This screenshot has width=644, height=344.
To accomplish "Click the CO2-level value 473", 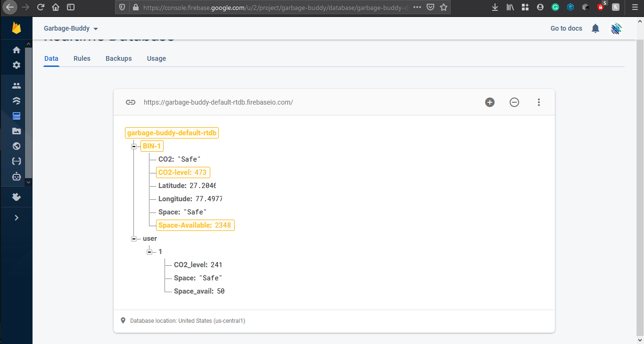I will pyautogui.click(x=200, y=172).
